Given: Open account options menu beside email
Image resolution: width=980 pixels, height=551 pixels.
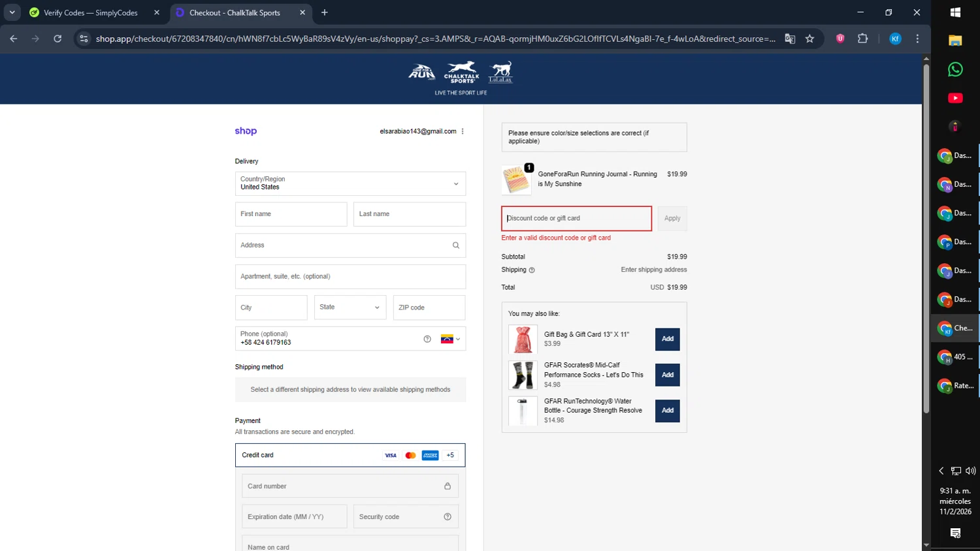Looking at the screenshot, I should (x=463, y=131).
